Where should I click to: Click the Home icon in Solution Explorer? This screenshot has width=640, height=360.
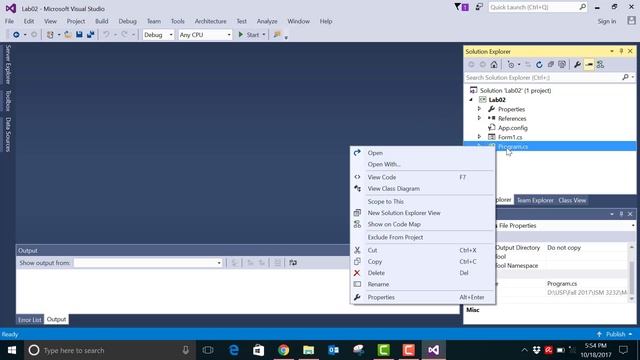tap(494, 64)
